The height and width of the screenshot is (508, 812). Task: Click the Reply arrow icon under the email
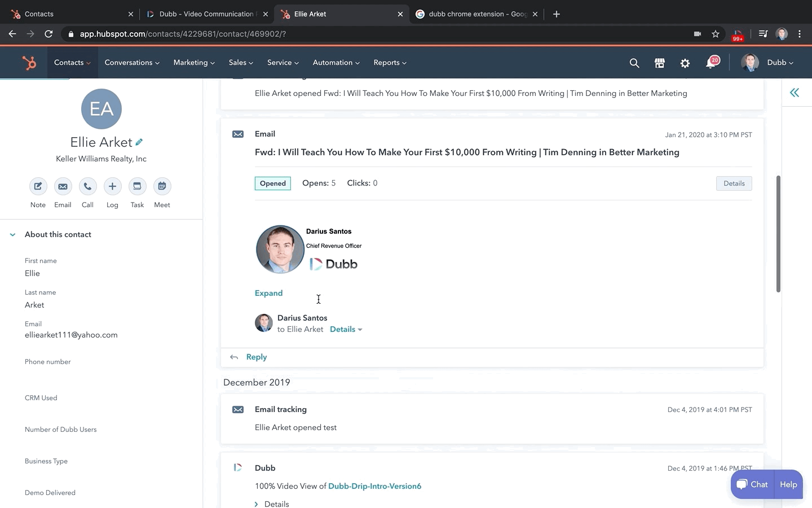click(234, 357)
